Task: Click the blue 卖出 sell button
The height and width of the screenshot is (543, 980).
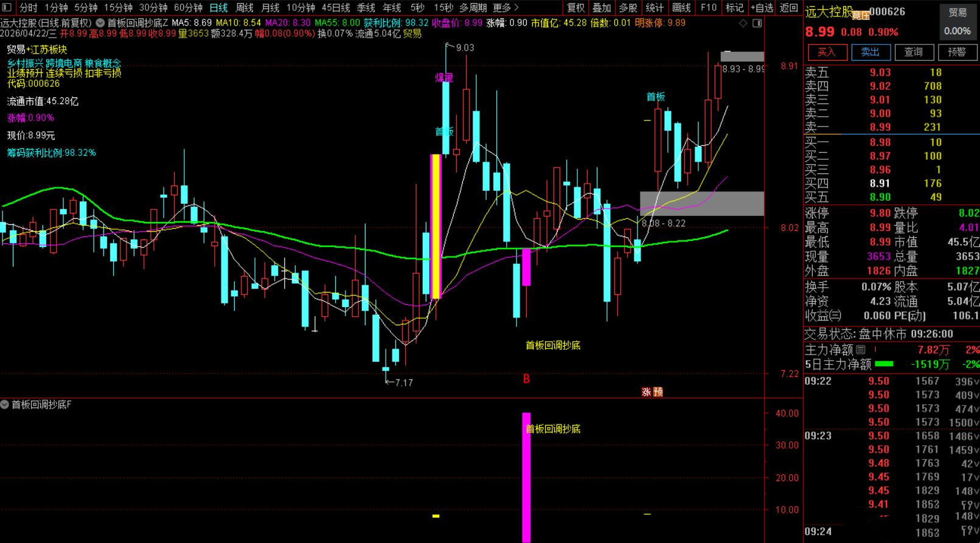Action: (x=871, y=52)
